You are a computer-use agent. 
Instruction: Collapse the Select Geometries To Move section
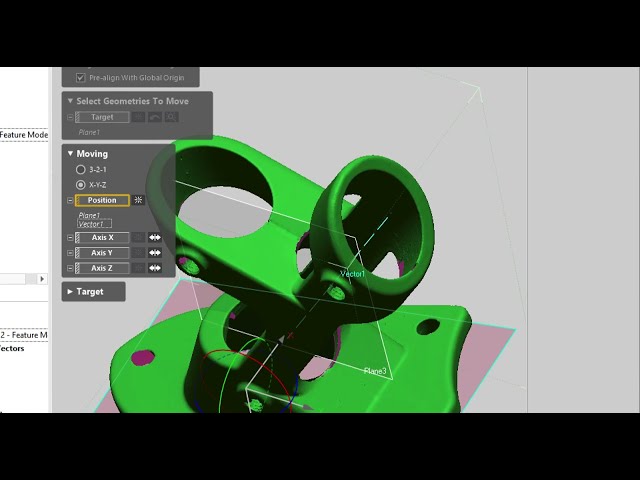pyautogui.click(x=70, y=101)
